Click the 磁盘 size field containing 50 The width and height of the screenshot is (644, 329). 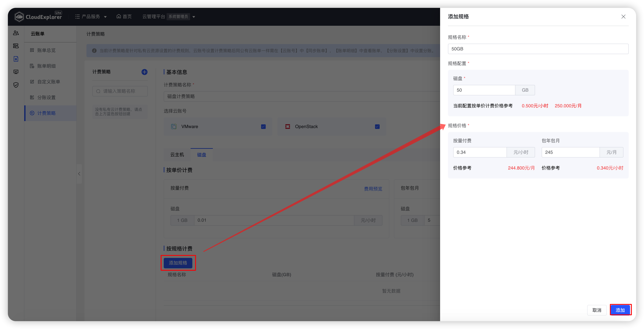[x=484, y=90]
